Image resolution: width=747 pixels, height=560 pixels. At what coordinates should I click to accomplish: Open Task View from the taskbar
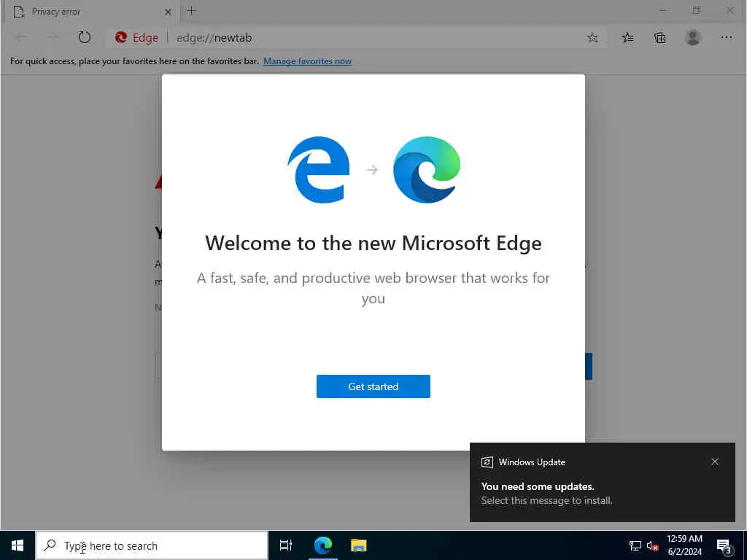286,545
